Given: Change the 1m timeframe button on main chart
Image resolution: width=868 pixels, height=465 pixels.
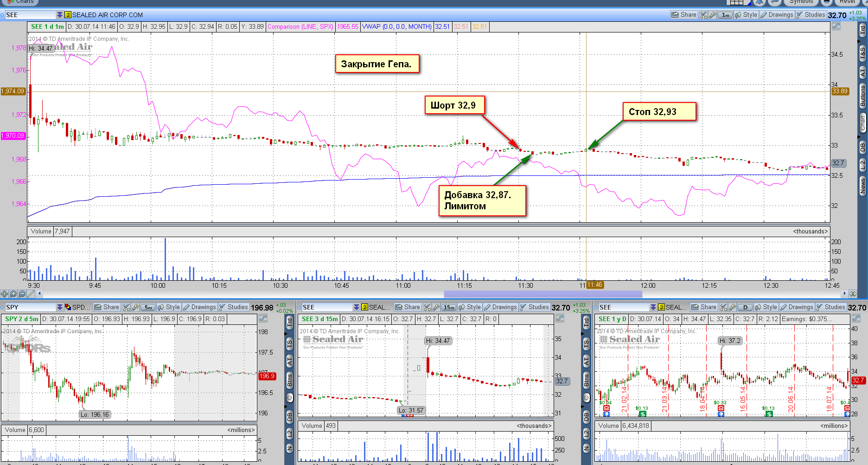Looking at the screenshot, I should pos(725,15).
